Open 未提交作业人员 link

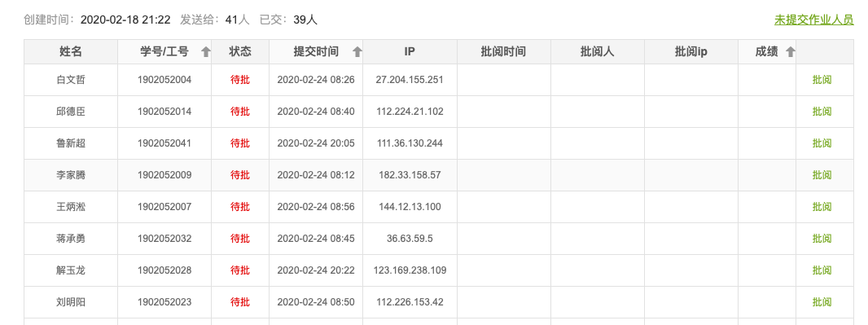tap(813, 20)
